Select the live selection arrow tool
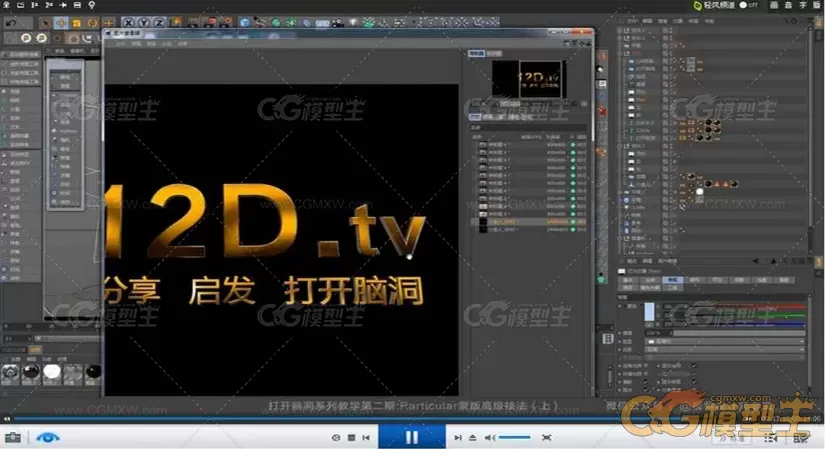The height and width of the screenshot is (449, 825). 45,23
